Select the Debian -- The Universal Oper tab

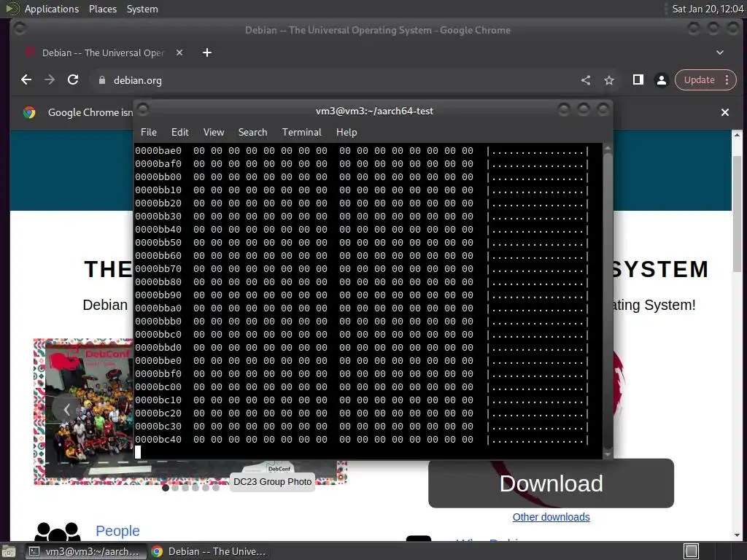(102, 52)
